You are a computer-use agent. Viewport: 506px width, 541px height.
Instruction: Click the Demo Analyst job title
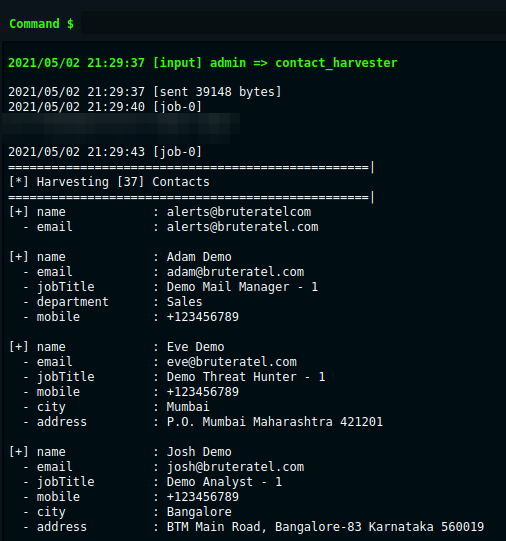click(x=224, y=482)
